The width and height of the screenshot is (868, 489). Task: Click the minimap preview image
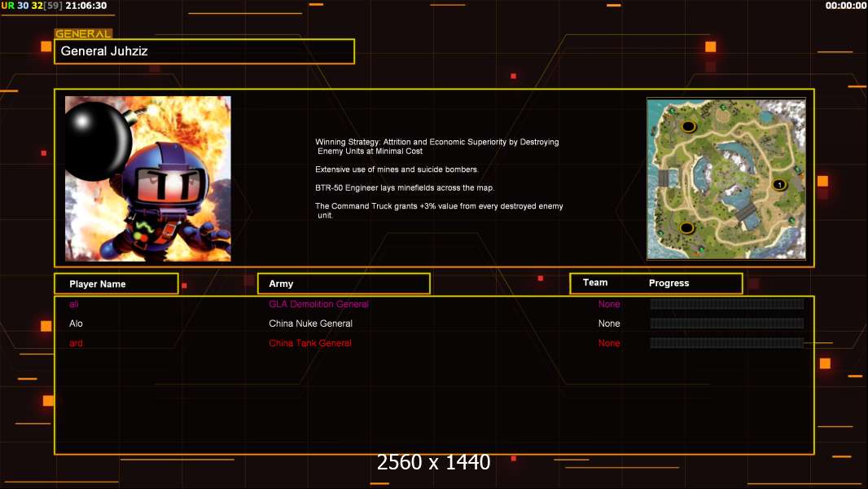pos(726,178)
